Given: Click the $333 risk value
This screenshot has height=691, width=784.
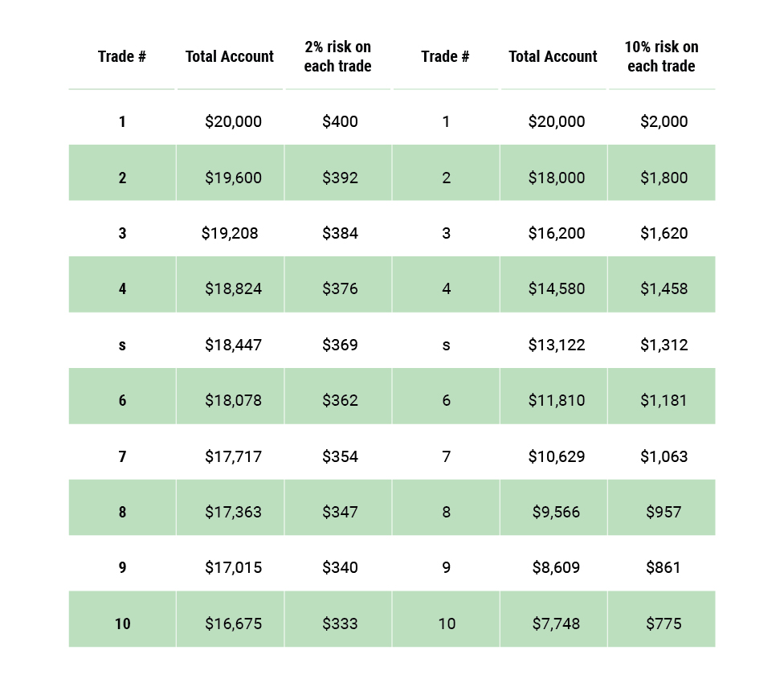Looking at the screenshot, I should click(x=340, y=624).
